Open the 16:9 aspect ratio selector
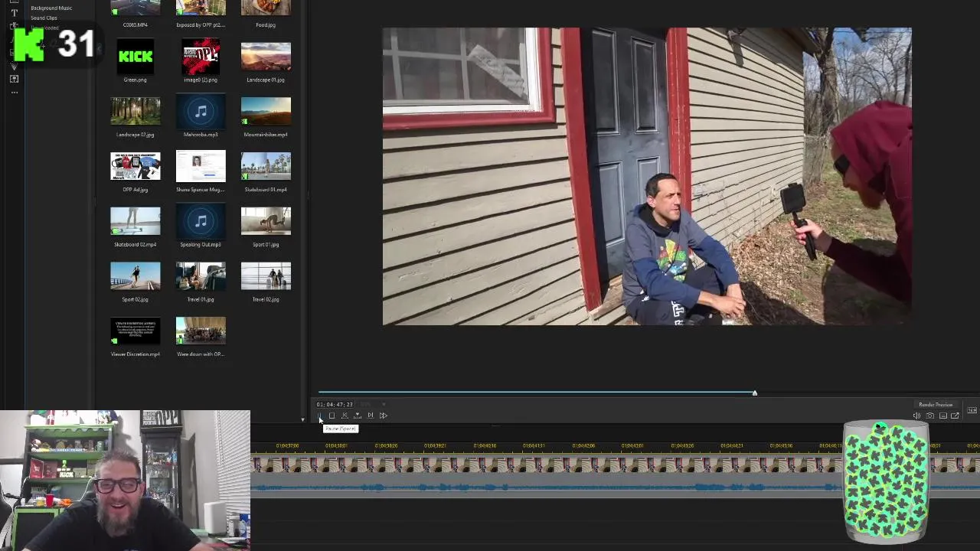This screenshot has height=551, width=980. [972, 410]
